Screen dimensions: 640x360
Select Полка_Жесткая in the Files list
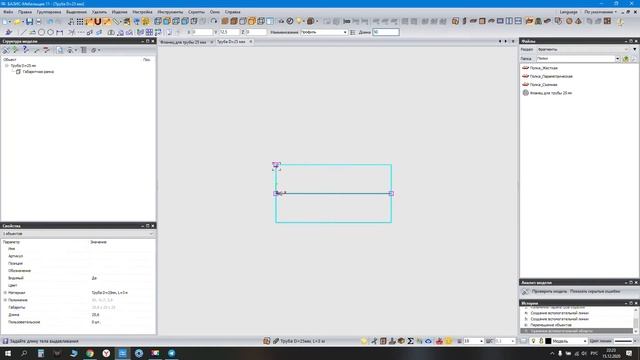pyautogui.click(x=543, y=68)
